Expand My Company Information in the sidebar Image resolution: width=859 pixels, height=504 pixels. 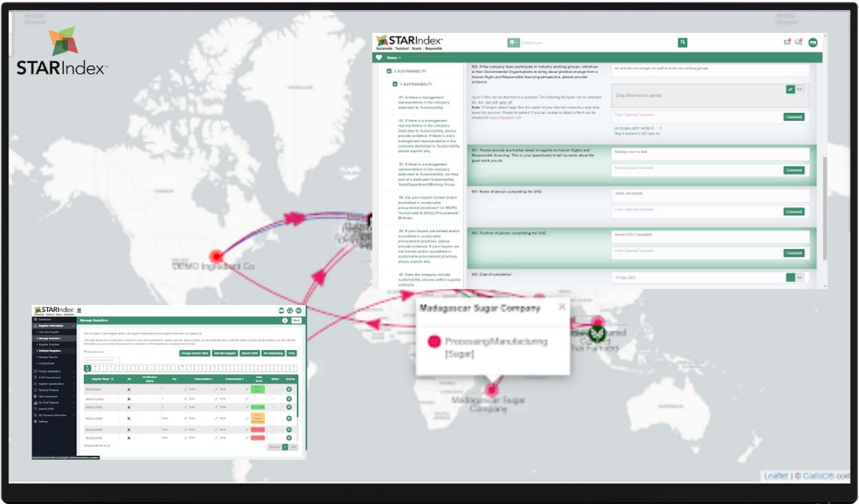tap(54, 415)
